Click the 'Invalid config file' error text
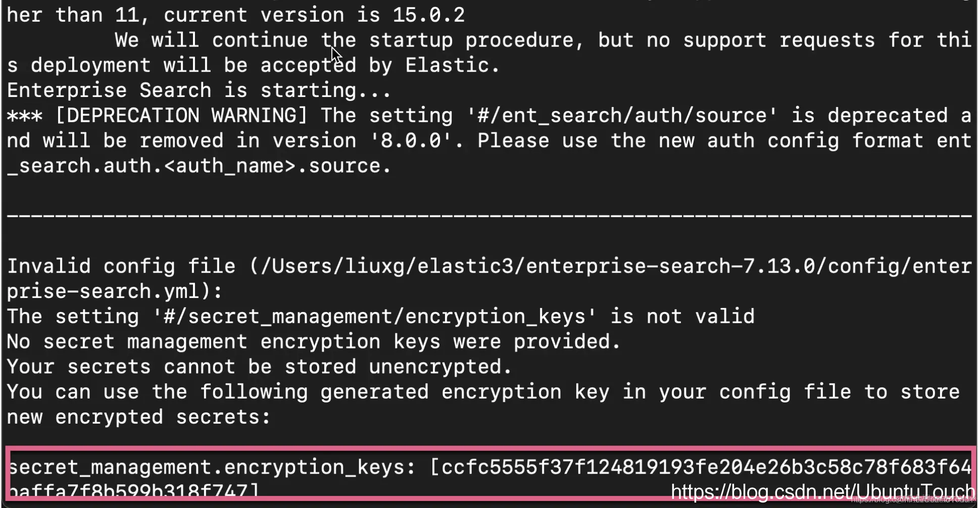This screenshot has width=980, height=508. tap(121, 266)
